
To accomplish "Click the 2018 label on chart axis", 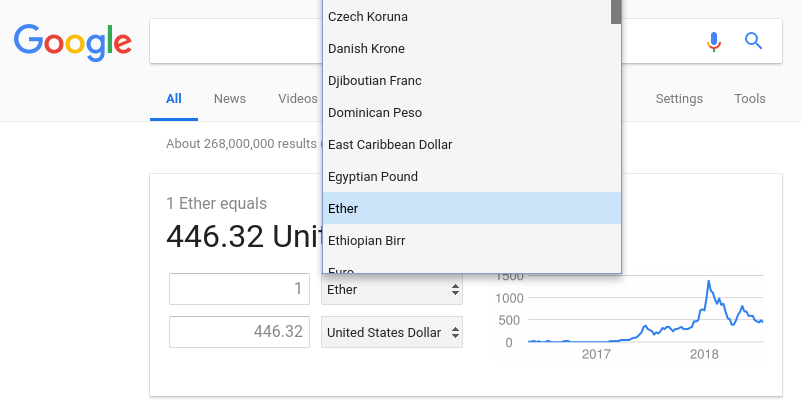I will (704, 354).
